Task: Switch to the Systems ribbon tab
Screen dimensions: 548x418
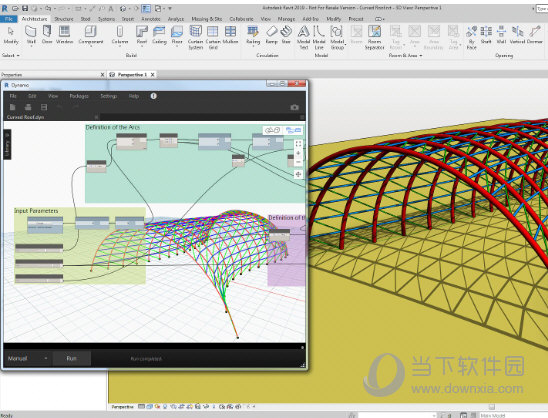Action: pos(106,19)
